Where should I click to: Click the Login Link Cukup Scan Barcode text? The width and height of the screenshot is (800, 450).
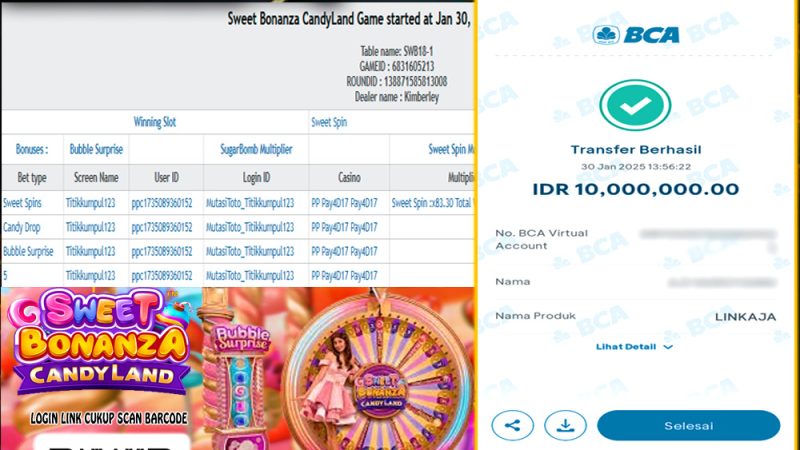click(x=109, y=418)
